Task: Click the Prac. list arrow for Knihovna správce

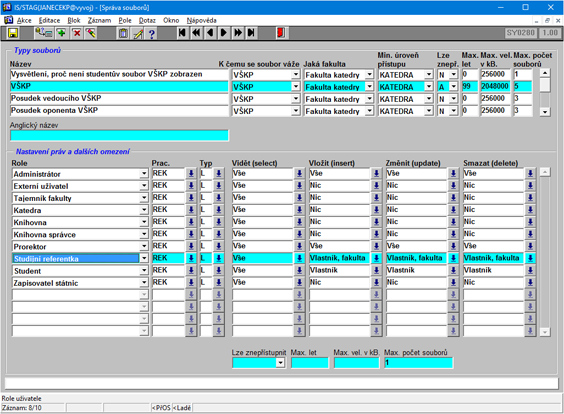Action: [x=191, y=234]
